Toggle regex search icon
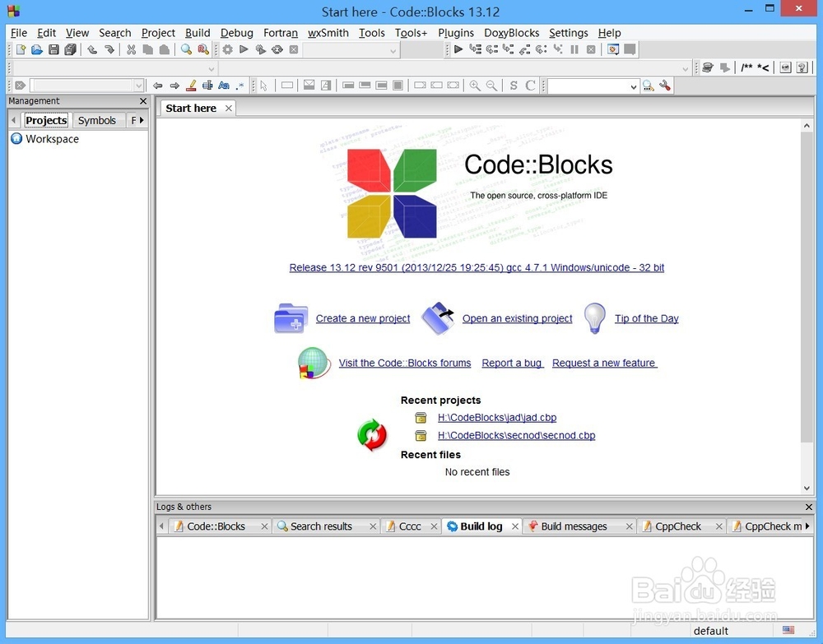The width and height of the screenshot is (823, 644). click(239, 86)
